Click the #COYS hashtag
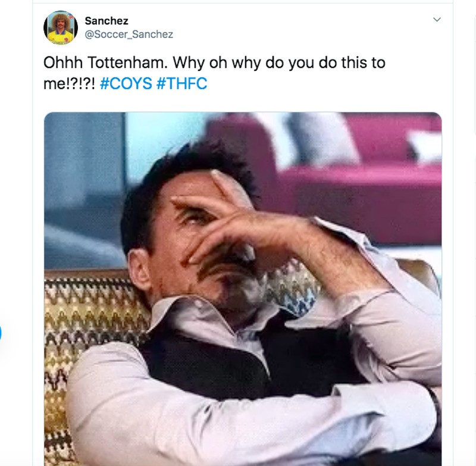Viewport: 476px width, 466px height. (126, 83)
